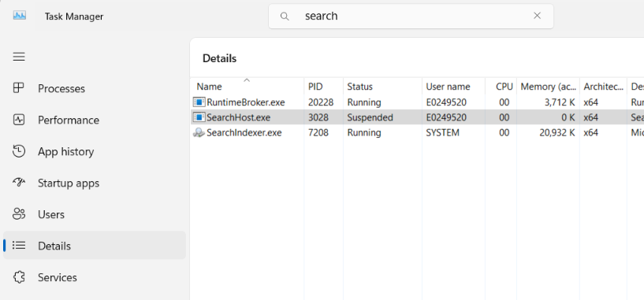The height and width of the screenshot is (300, 644).
Task: Select the RuntimeBroker.exe row name
Action: [246, 102]
